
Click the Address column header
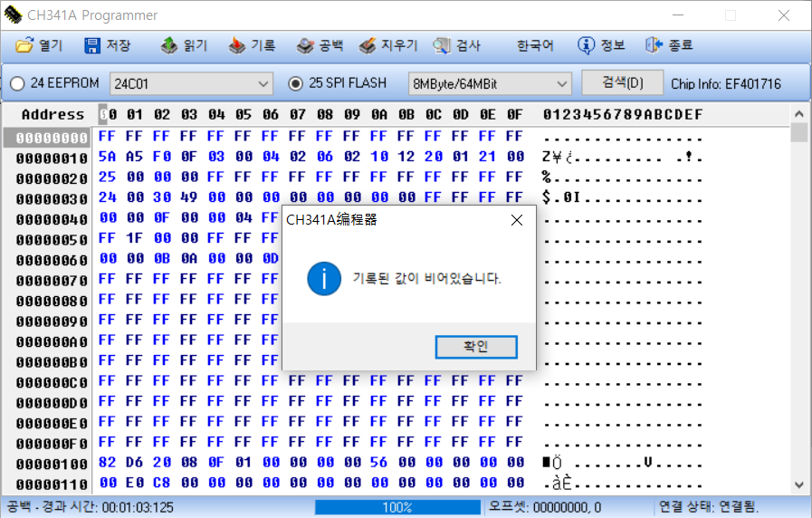tap(53, 114)
